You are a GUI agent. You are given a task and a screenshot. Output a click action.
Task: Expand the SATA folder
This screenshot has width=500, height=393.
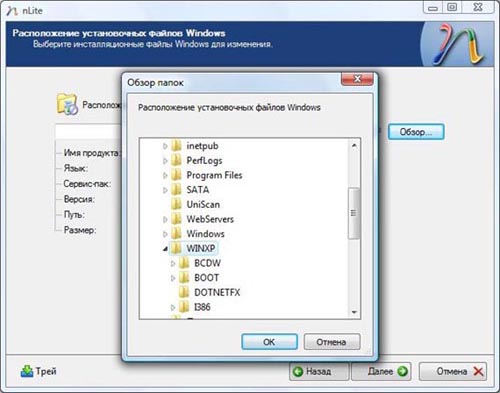pyautogui.click(x=165, y=190)
